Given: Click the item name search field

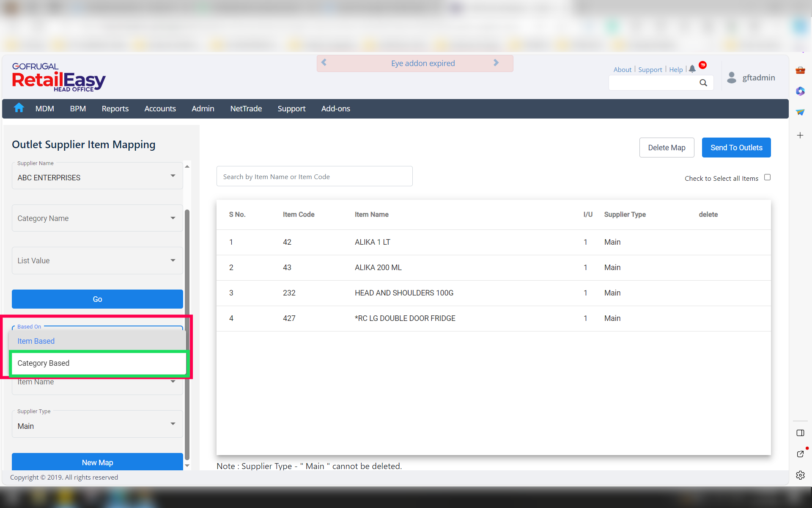Looking at the screenshot, I should (314, 177).
